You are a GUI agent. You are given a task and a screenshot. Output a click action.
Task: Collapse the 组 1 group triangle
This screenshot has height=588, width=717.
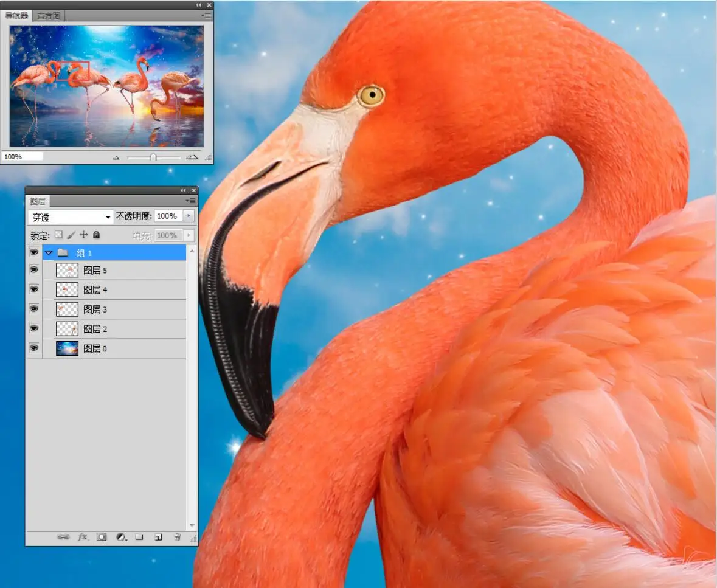49,252
